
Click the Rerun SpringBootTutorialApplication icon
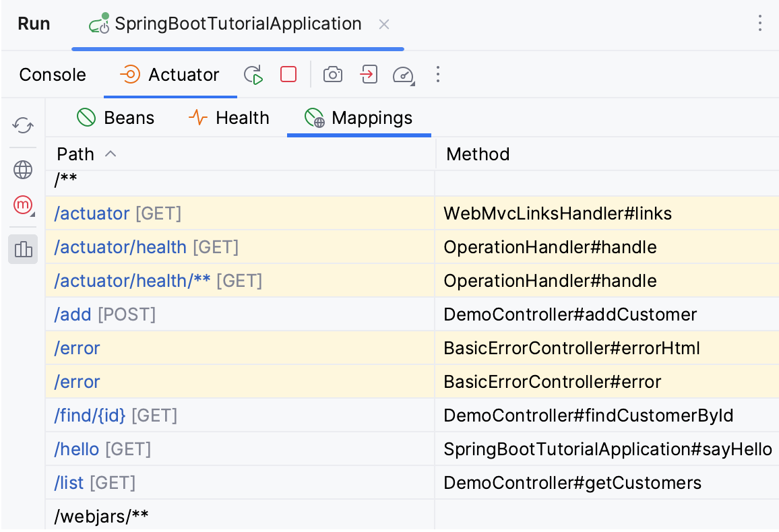[x=253, y=75]
